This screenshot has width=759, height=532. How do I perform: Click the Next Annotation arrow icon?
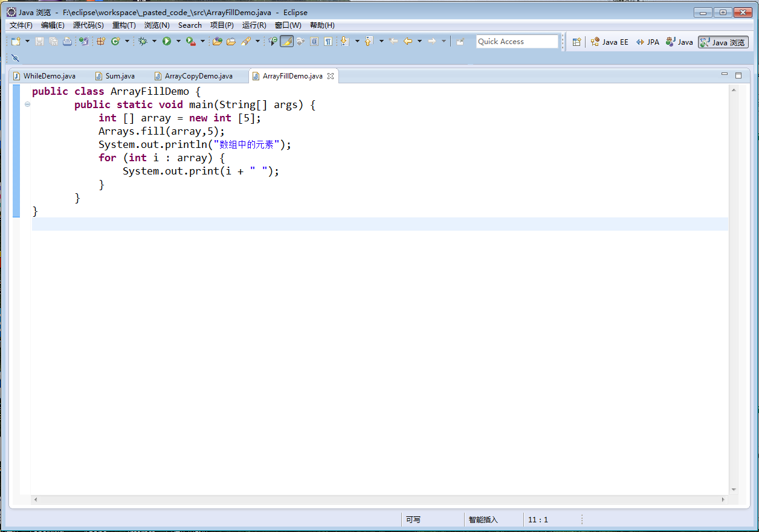click(344, 41)
